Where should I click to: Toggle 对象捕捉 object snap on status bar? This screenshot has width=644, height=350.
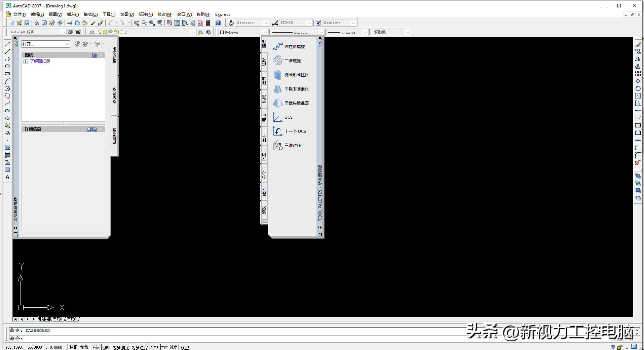click(x=121, y=347)
